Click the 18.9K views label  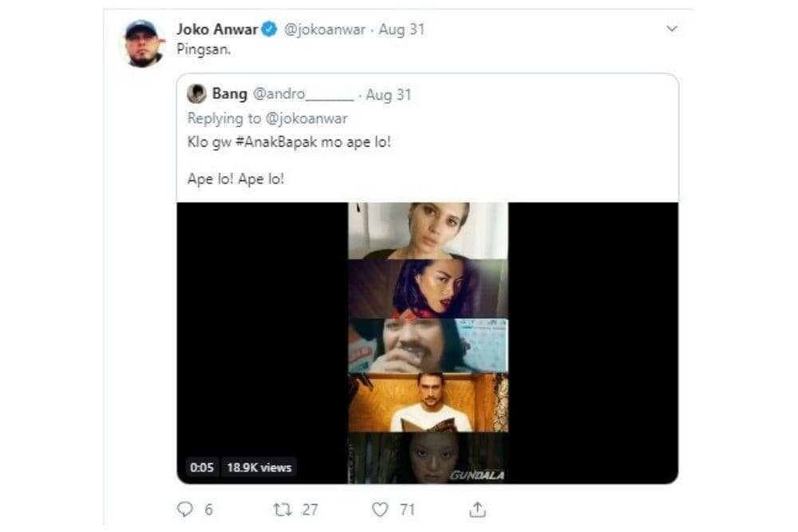pyautogui.click(x=260, y=467)
